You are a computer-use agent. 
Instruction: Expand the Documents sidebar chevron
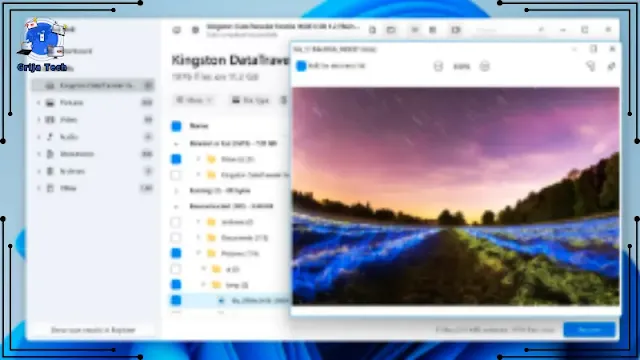(39, 154)
